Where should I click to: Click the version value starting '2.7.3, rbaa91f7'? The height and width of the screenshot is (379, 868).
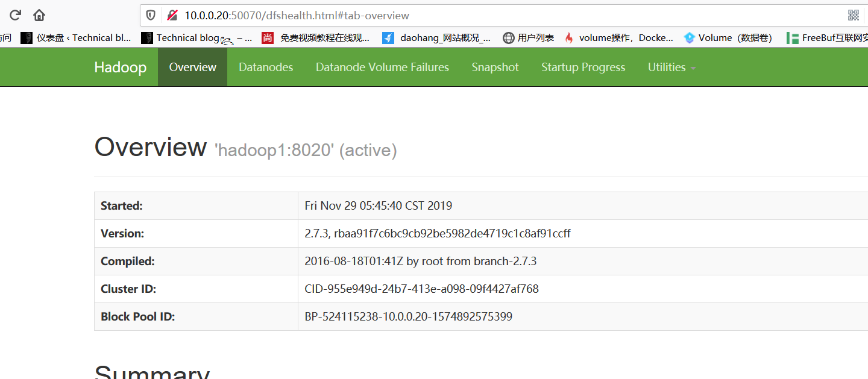coord(438,234)
